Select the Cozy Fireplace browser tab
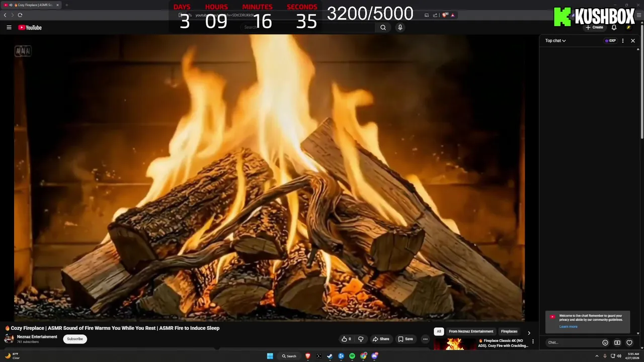This screenshot has width=644, height=362. coord(32,5)
